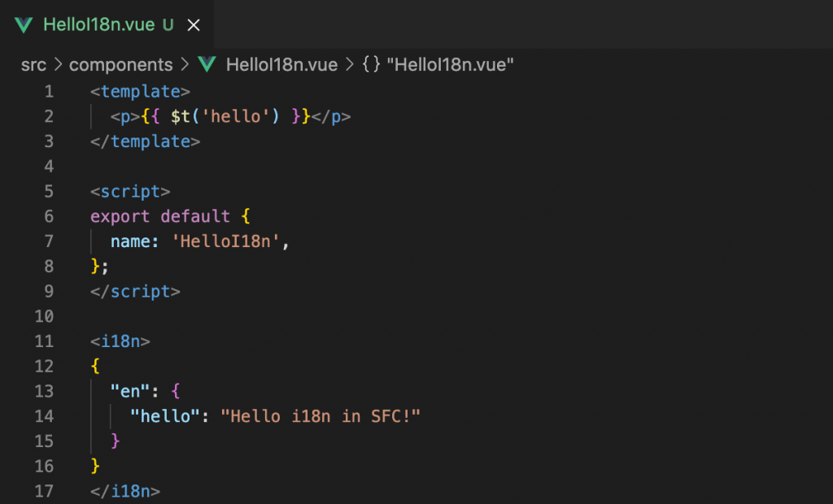
Task: Select the HelloI18n.vue breadcrumb file item
Action: coord(281,65)
